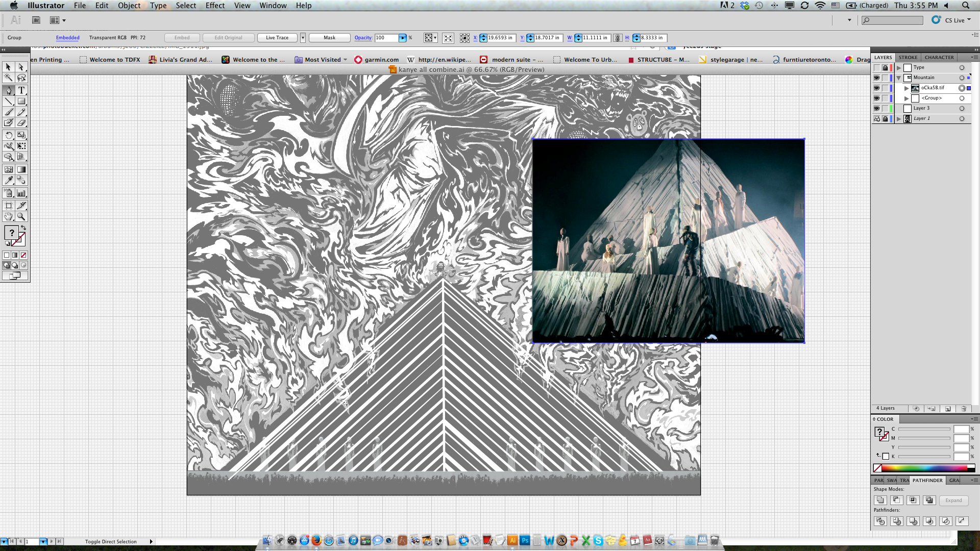
Task: Open the Effect menu
Action: pos(215,6)
